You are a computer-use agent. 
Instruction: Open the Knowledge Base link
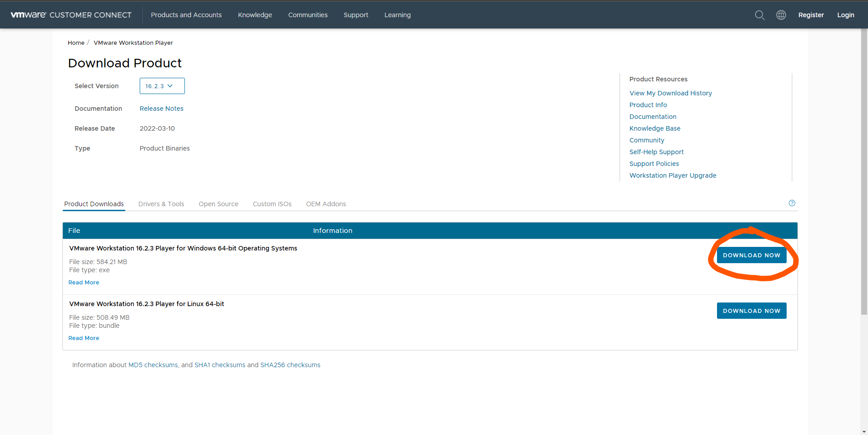(x=655, y=128)
